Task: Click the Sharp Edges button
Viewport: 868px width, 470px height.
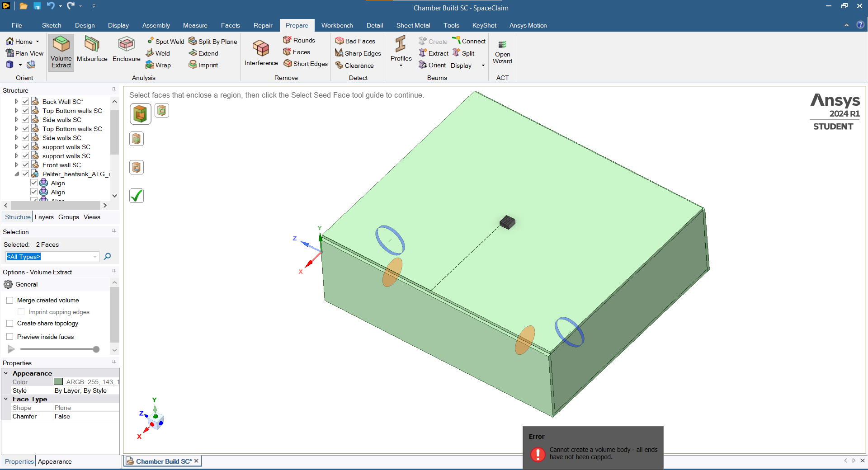Action: 358,53
